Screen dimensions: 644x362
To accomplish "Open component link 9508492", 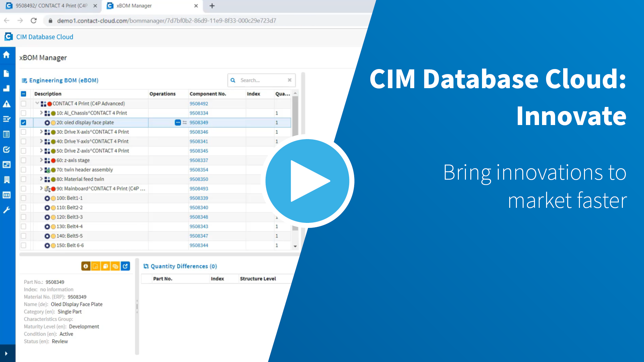I will (x=199, y=104).
